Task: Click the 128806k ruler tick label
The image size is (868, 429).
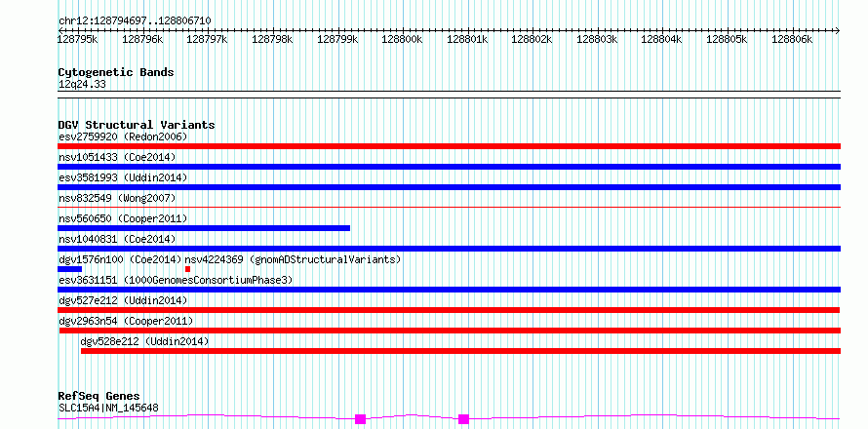Action: click(x=792, y=39)
